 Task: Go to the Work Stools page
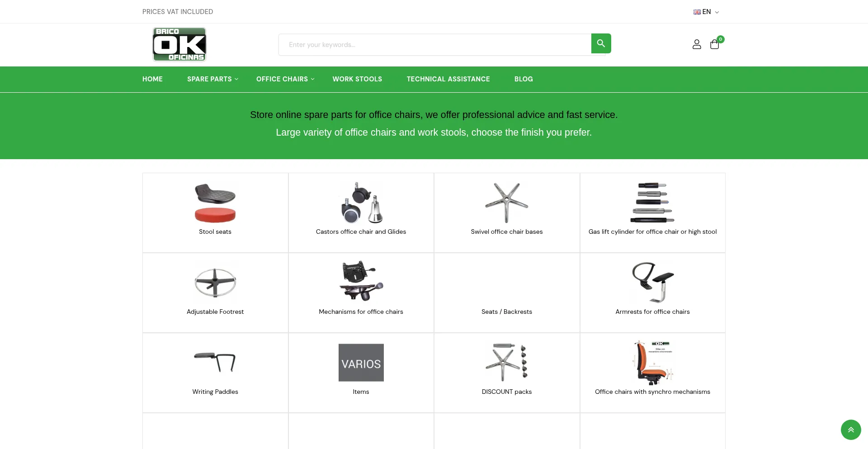(x=357, y=79)
